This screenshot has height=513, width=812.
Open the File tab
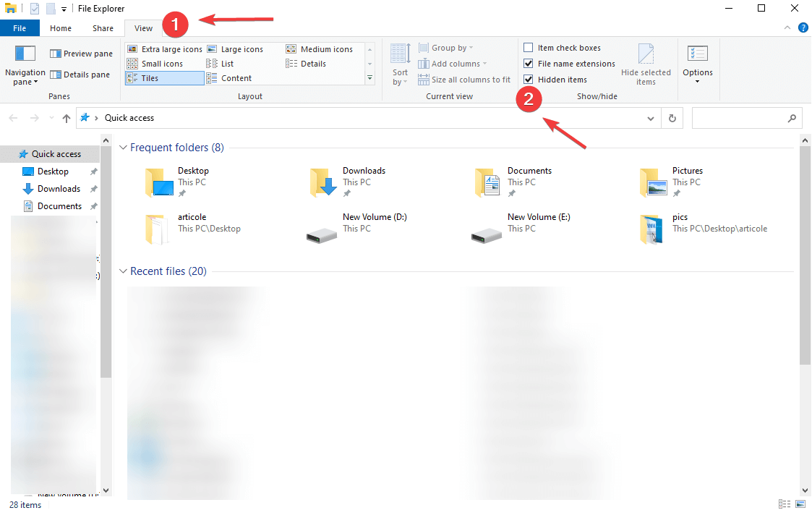pyautogui.click(x=20, y=28)
